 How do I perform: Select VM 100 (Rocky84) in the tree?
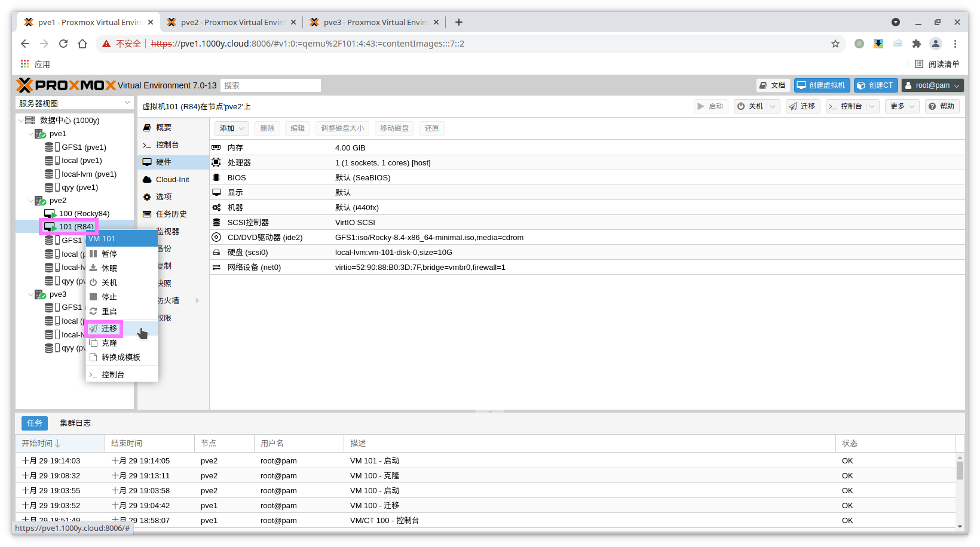point(84,213)
